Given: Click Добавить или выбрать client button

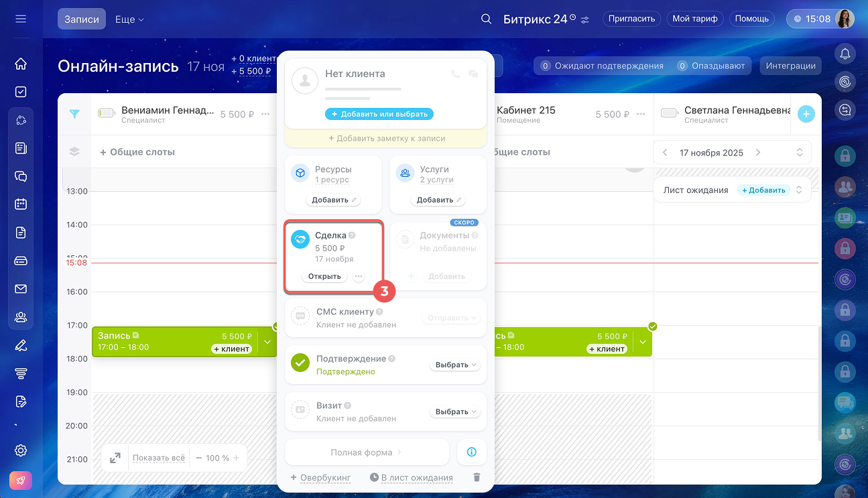Looking at the screenshot, I should coord(379,114).
